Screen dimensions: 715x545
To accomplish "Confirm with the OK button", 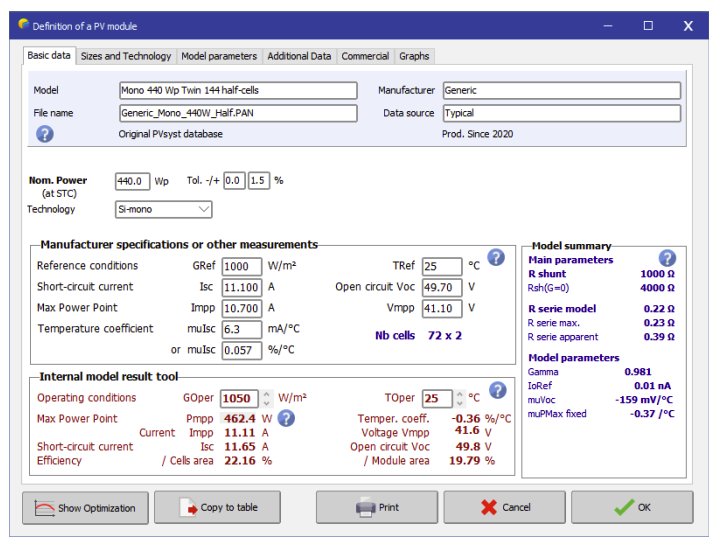I will [x=632, y=507].
